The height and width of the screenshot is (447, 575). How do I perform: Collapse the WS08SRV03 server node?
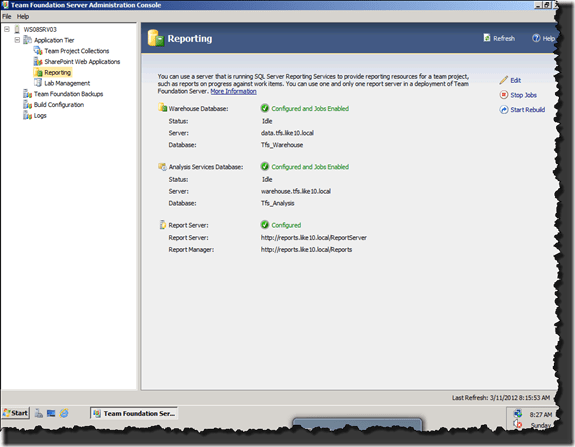[x=7, y=29]
